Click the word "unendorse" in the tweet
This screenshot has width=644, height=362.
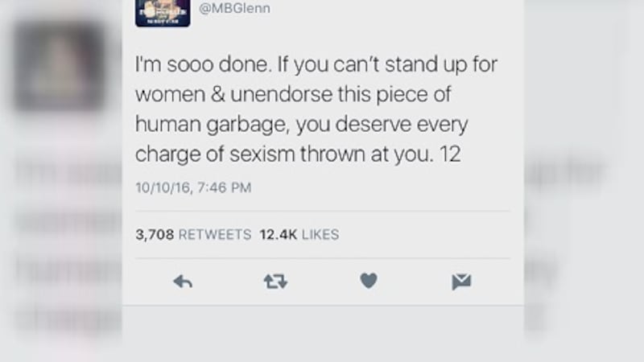click(281, 94)
